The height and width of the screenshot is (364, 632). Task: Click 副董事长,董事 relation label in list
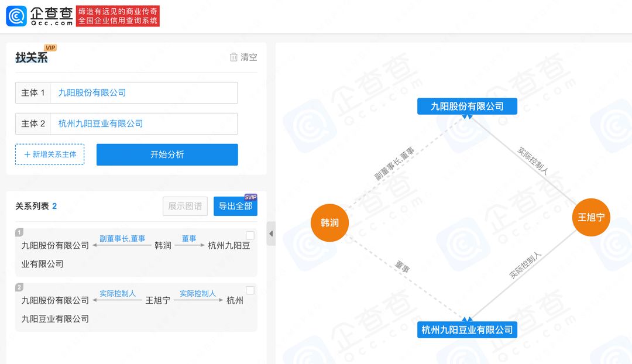click(x=122, y=239)
